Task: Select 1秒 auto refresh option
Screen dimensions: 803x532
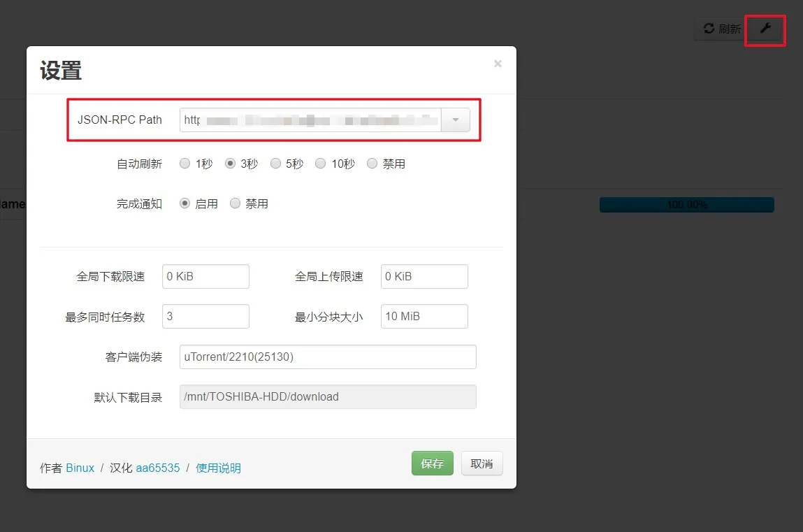Action: (185, 164)
